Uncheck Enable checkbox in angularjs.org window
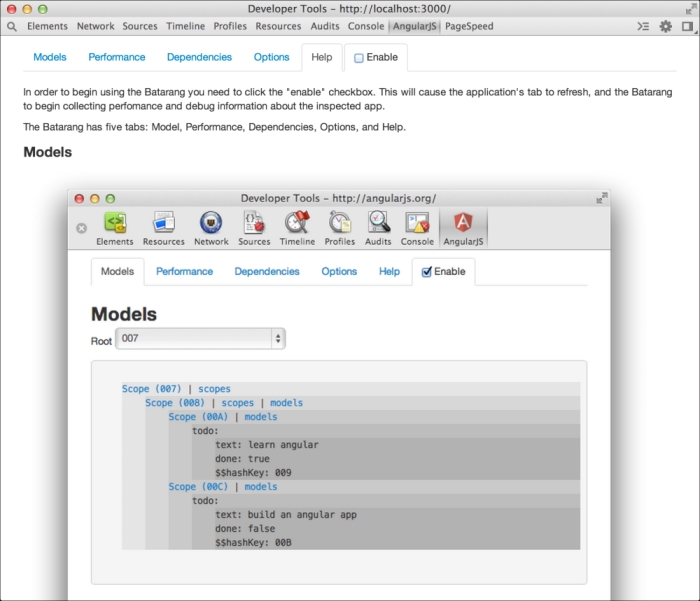This screenshot has width=700, height=601. (426, 272)
